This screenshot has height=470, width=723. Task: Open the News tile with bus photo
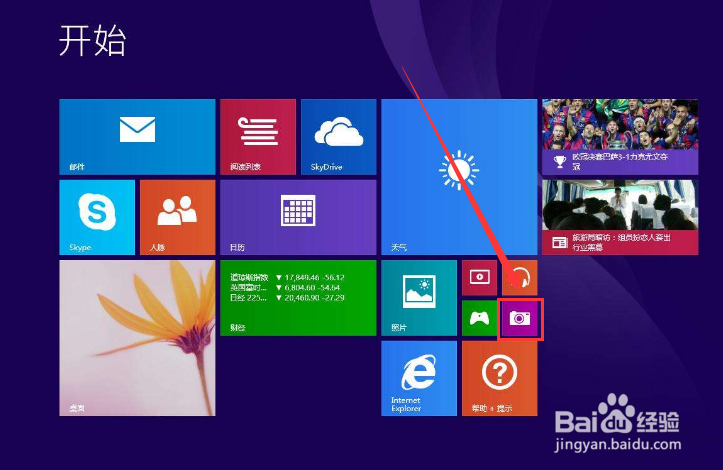(620, 217)
